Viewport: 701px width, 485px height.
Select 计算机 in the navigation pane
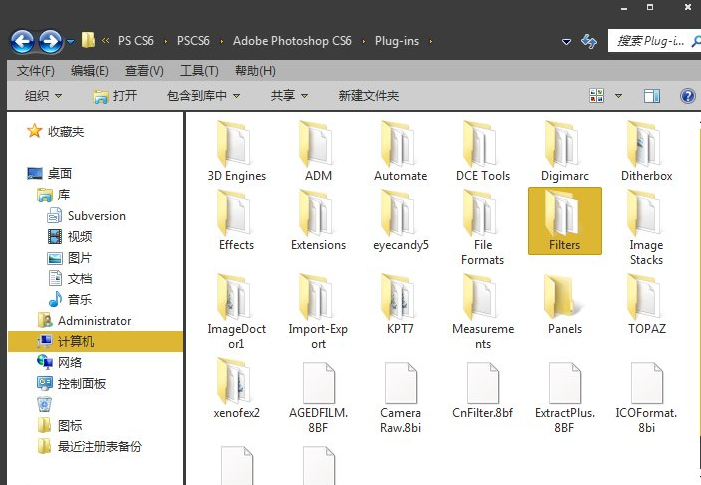(95, 342)
